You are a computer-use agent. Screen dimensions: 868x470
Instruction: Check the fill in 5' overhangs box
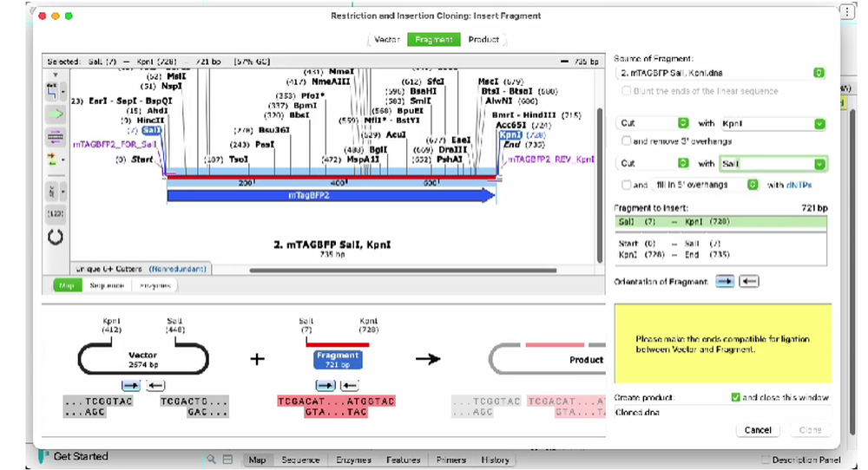click(626, 185)
